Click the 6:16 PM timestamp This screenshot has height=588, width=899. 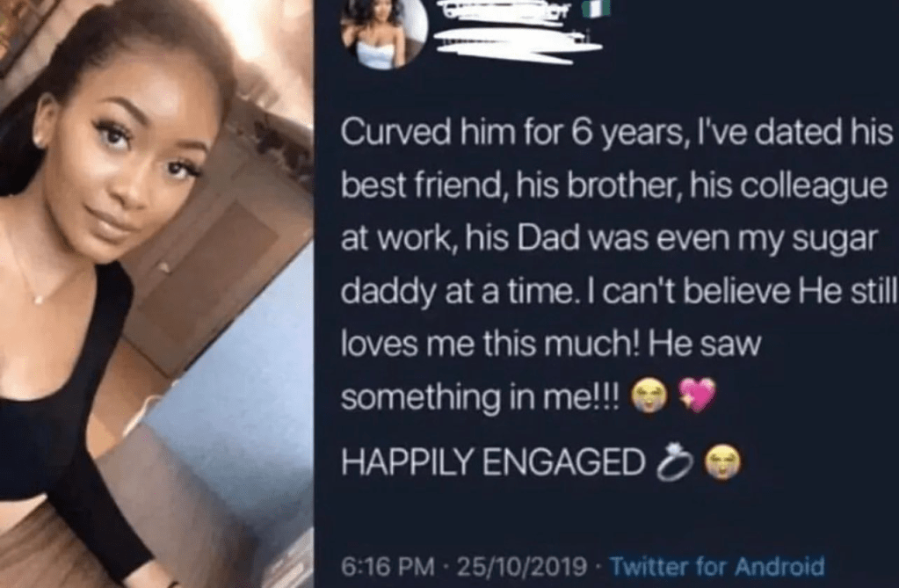[x=388, y=567]
